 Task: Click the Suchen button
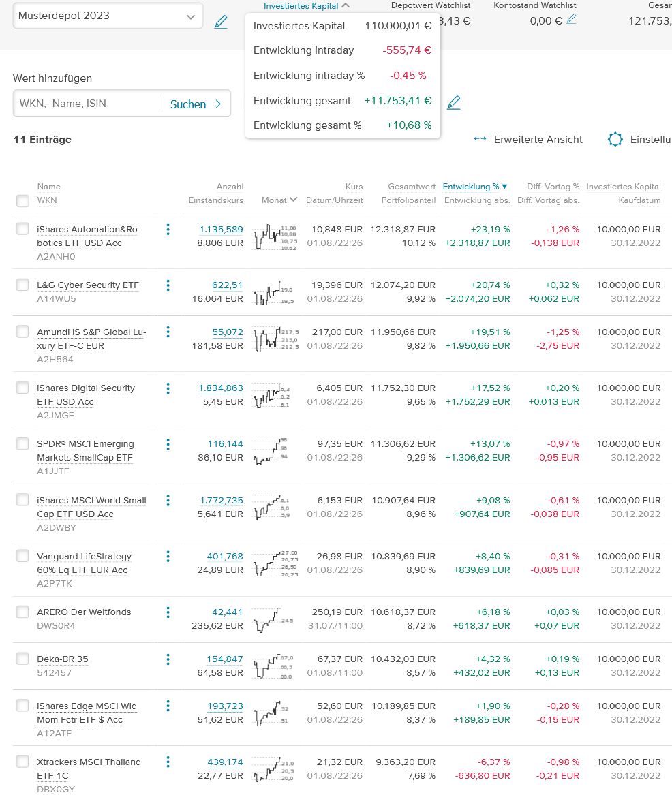point(196,104)
